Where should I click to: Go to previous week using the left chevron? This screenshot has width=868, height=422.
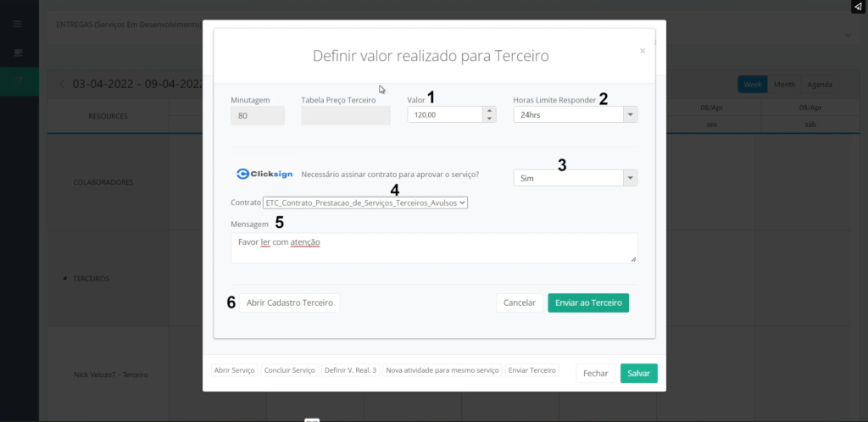point(62,84)
